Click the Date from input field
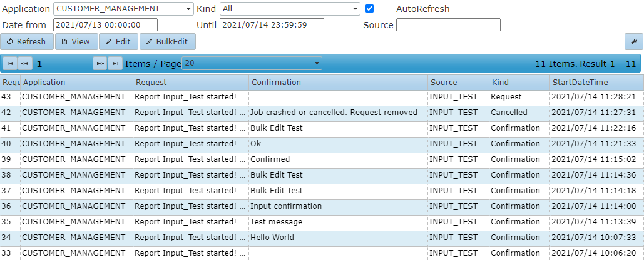 pyautogui.click(x=106, y=24)
